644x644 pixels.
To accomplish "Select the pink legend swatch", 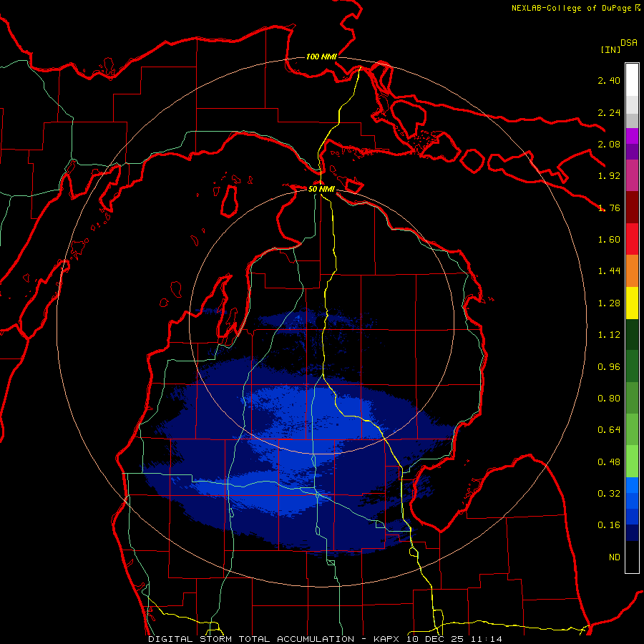I will tap(632, 175).
